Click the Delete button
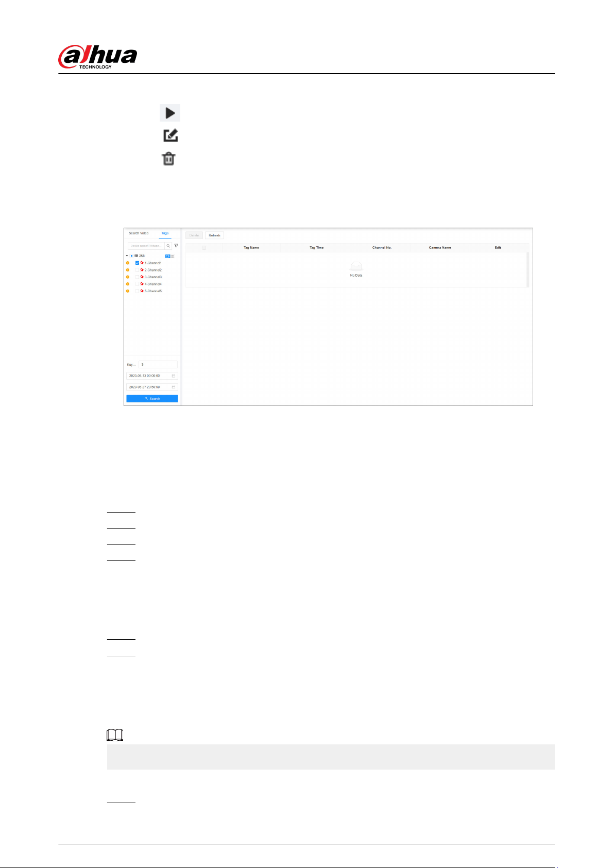This screenshot has height=868, width=614. pyautogui.click(x=194, y=235)
